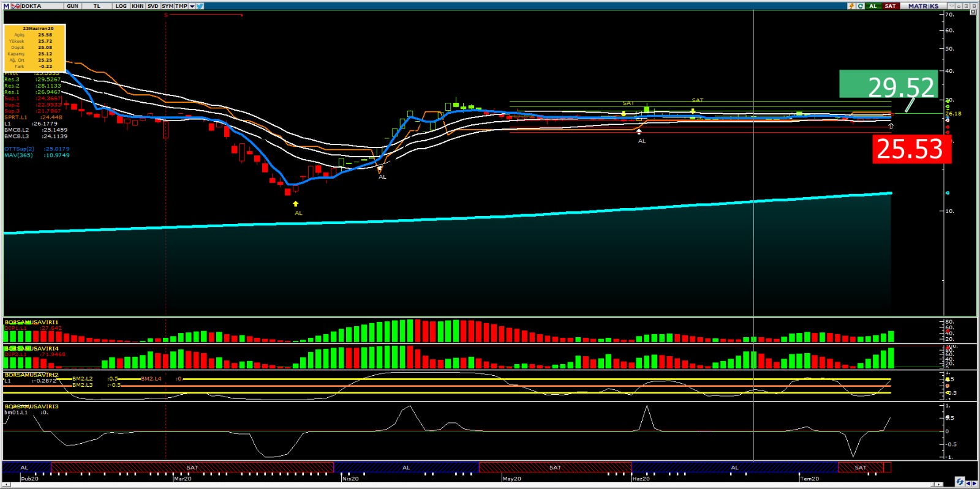Open the TMP template menu
This screenshot has width=980, height=489.
click(181, 6)
